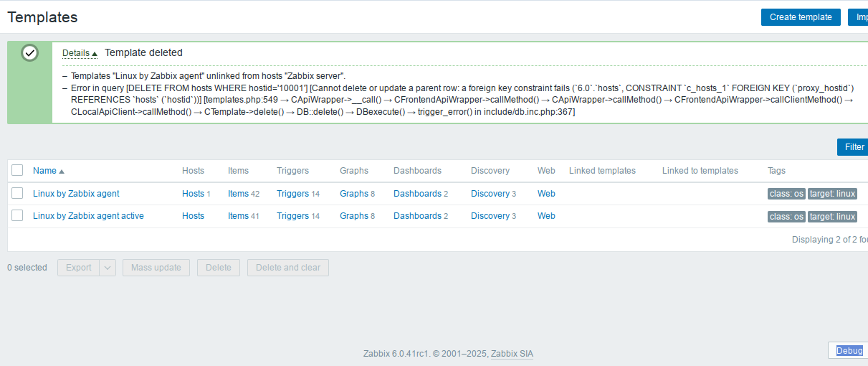
Task: Open Web scenarios for the agent active template
Action: coord(546,216)
